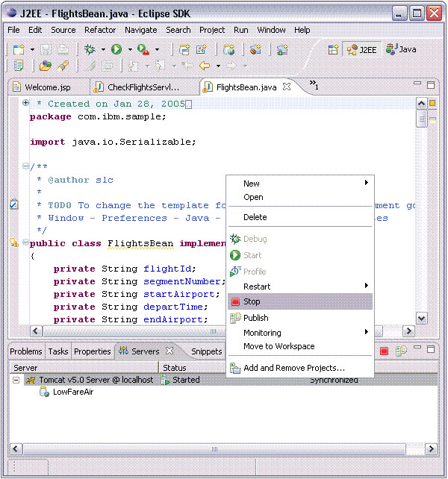Image resolution: width=448 pixels, height=479 pixels.
Task: Choose Stop from the context menu
Action: [300, 301]
